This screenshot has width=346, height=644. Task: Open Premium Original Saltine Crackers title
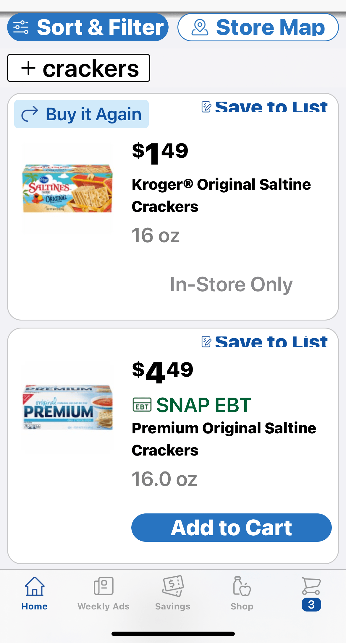pyautogui.click(x=224, y=439)
